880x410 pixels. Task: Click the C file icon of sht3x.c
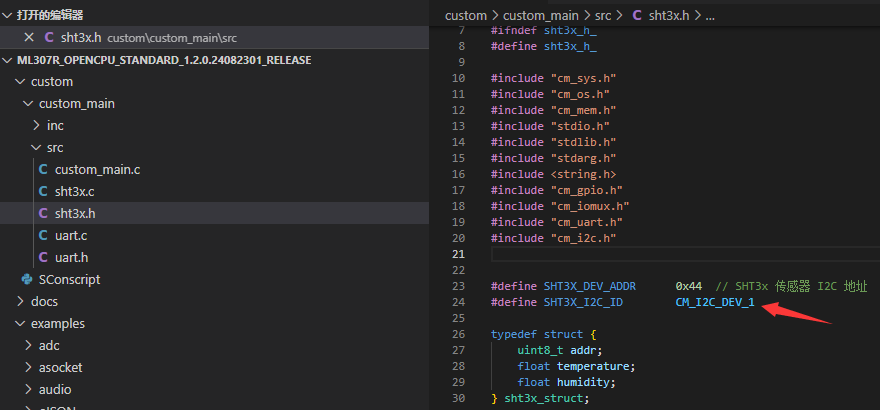tap(43, 191)
